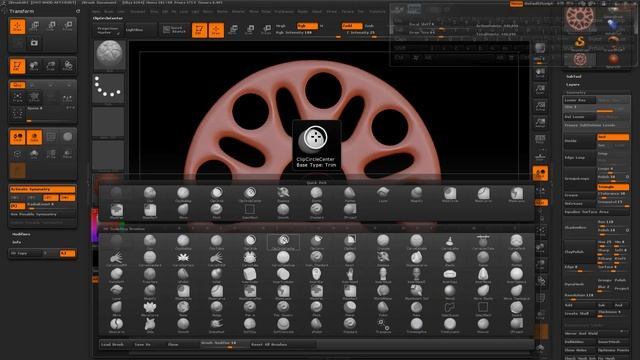This screenshot has height=360, width=640.
Task: Click BPR render icon atop right shelf
Action: tap(540, 49)
